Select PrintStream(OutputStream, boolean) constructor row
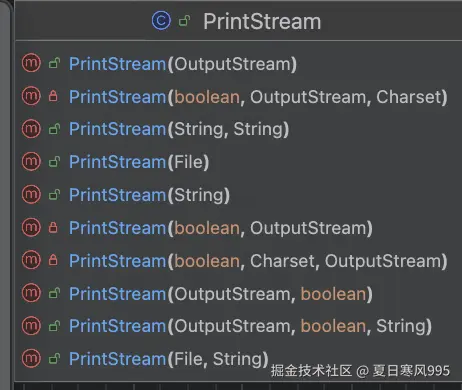This screenshot has width=462, height=390. [x=238, y=293]
